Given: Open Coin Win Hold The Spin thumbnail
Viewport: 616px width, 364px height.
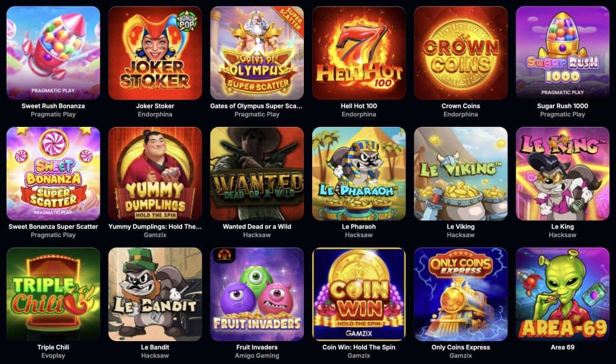Looking at the screenshot, I should coord(359,294).
